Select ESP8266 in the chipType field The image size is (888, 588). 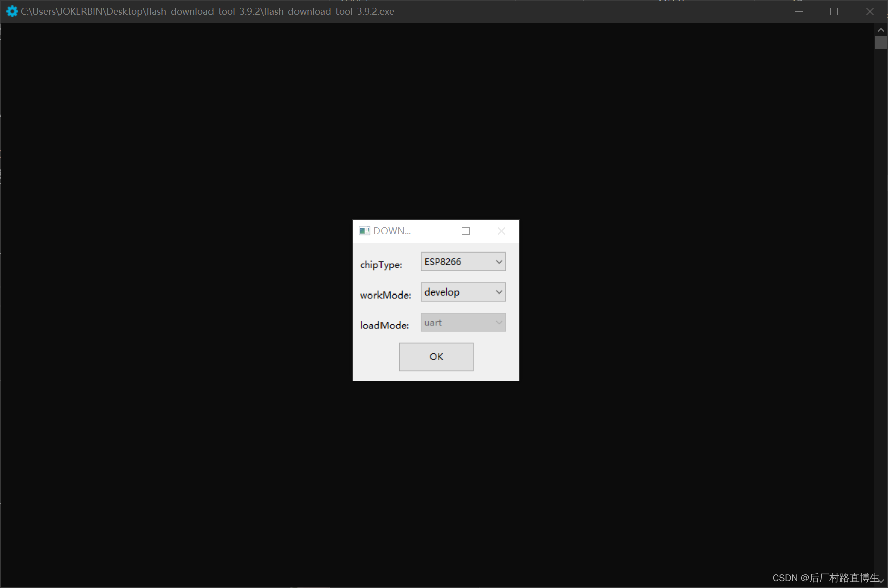click(x=443, y=261)
